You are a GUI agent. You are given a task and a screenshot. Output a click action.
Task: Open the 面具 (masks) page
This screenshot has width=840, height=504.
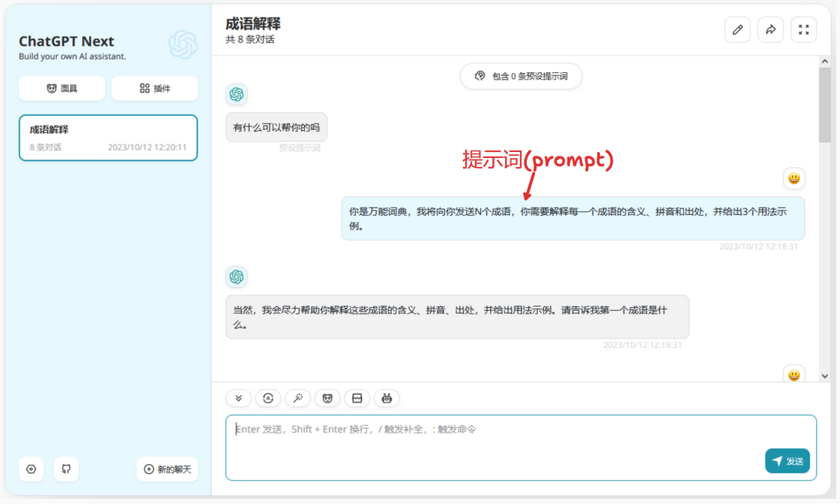(x=61, y=88)
